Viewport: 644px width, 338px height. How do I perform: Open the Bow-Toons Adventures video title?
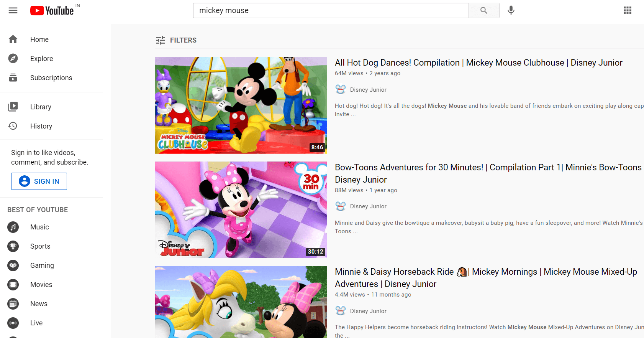coord(488,173)
